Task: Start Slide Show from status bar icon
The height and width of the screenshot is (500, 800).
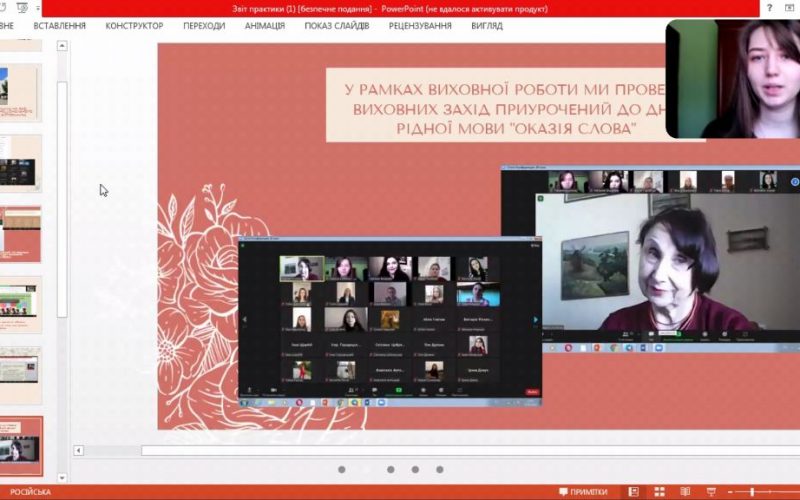Action: click(710, 492)
